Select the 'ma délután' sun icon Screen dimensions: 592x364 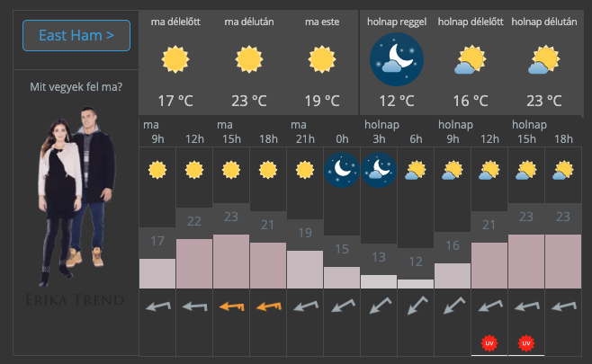[x=251, y=60]
